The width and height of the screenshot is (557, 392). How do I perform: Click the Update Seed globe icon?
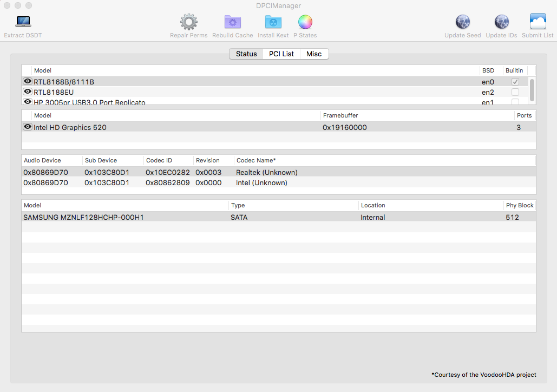[x=462, y=22]
